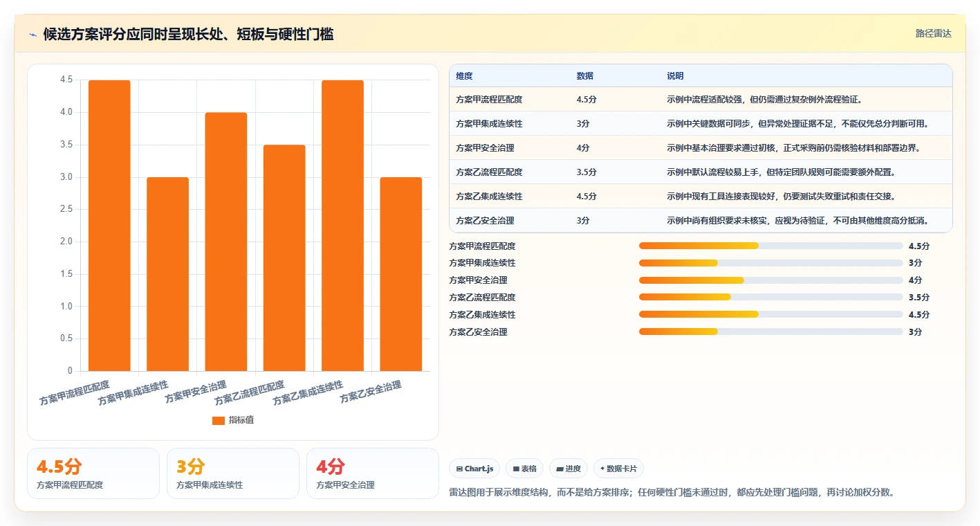Select the 方案乙流程匹配度 table row cell

489,172
